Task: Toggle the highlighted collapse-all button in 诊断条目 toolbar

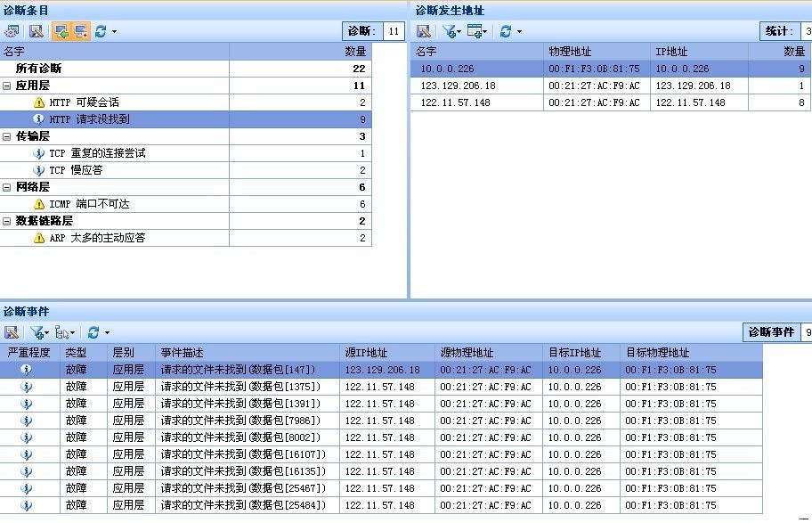Action: click(x=80, y=31)
